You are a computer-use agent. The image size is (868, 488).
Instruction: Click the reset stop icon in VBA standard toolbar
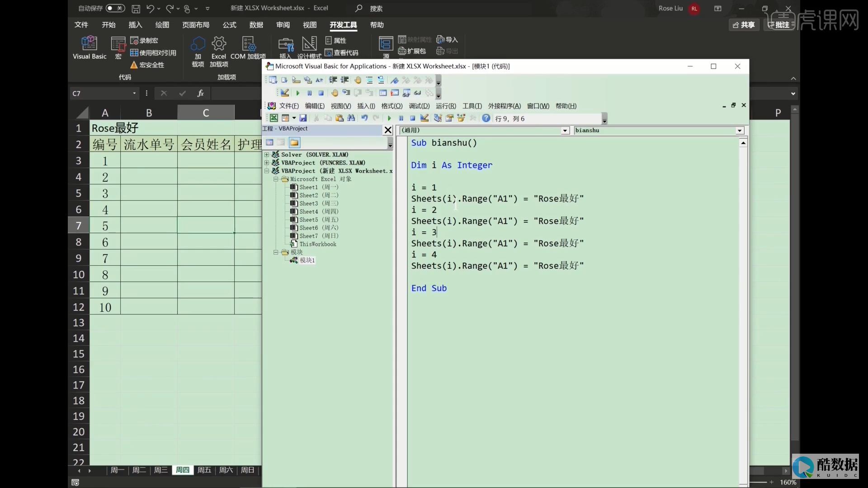coord(412,118)
